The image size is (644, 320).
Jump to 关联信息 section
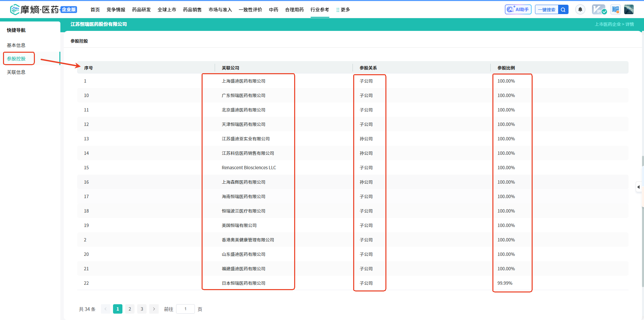click(x=16, y=72)
